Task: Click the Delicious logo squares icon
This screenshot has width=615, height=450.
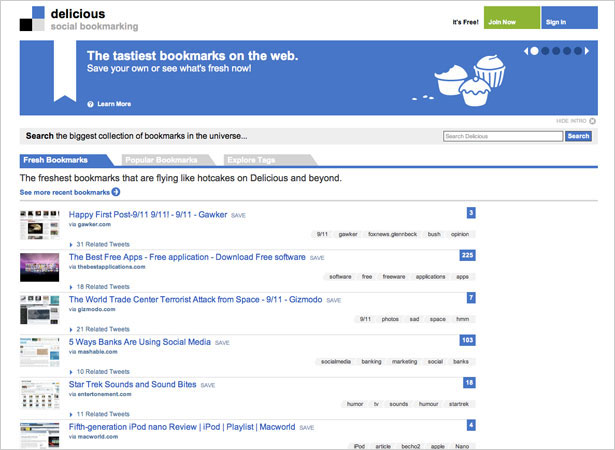Action: pyautogui.click(x=32, y=18)
